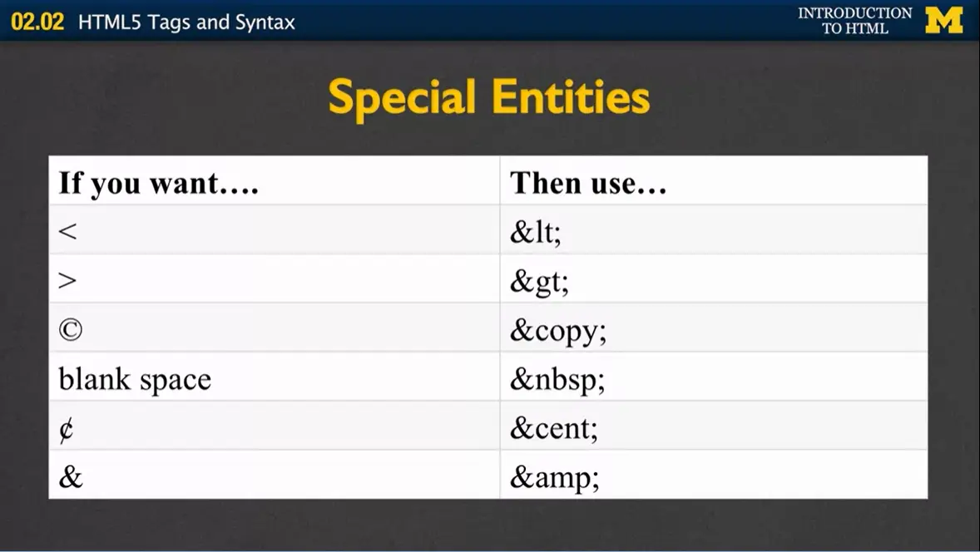Viewport: 980px width, 552px height.
Task: Click the Michigan block M logo
Action: pyautogui.click(x=943, y=20)
